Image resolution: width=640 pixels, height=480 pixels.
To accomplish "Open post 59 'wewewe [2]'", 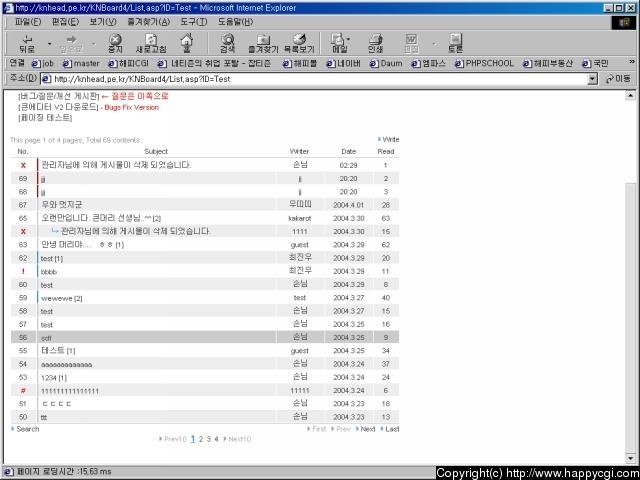I will click(62, 298).
